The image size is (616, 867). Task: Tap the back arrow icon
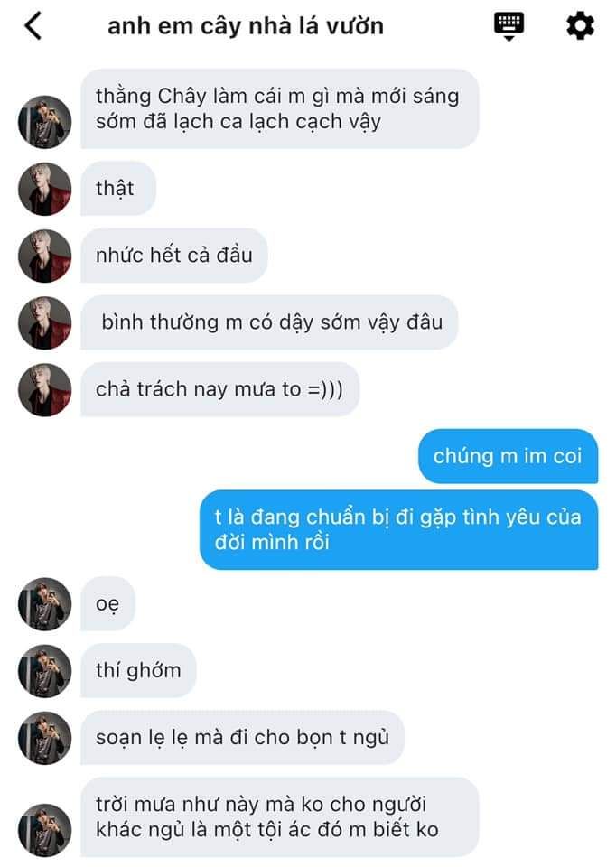[x=33, y=26]
